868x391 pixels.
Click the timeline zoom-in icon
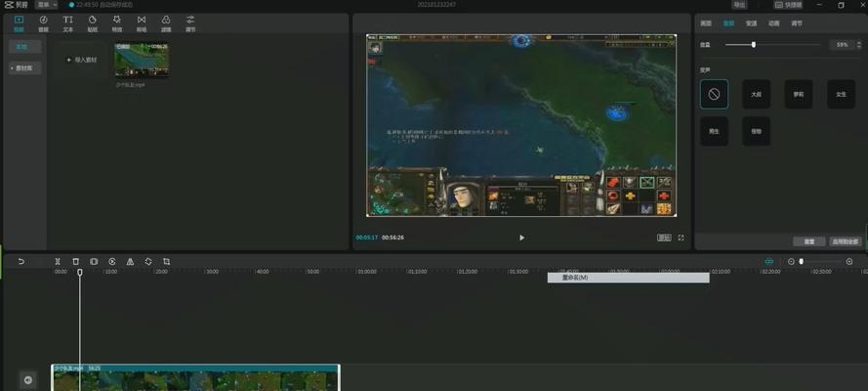[x=849, y=261]
